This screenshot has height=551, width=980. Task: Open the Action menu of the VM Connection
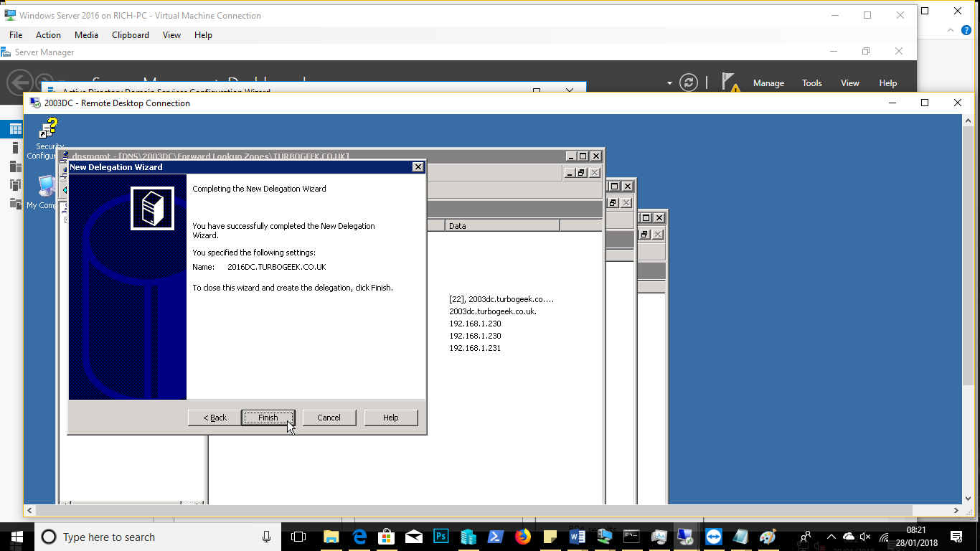click(x=48, y=34)
